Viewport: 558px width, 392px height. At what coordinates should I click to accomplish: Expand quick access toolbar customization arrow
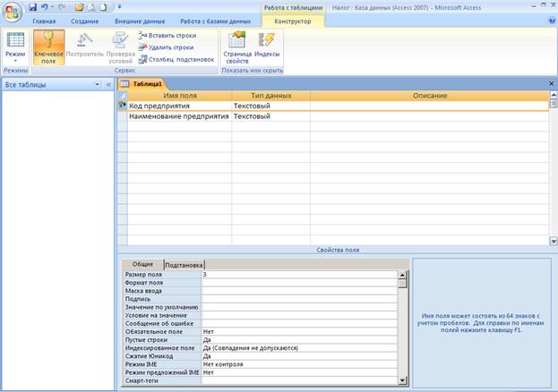coord(120,7)
